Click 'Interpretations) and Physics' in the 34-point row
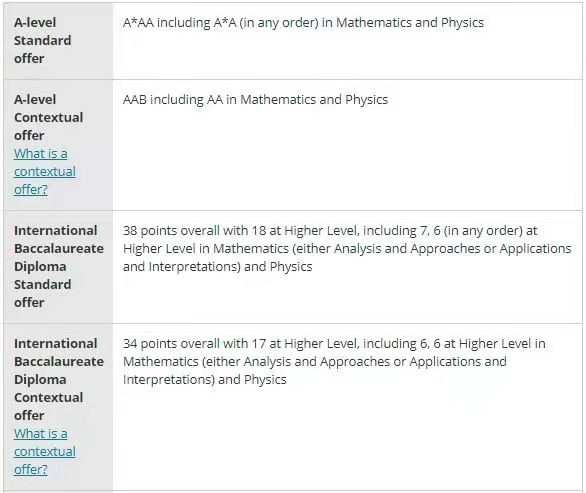 click(205, 380)
